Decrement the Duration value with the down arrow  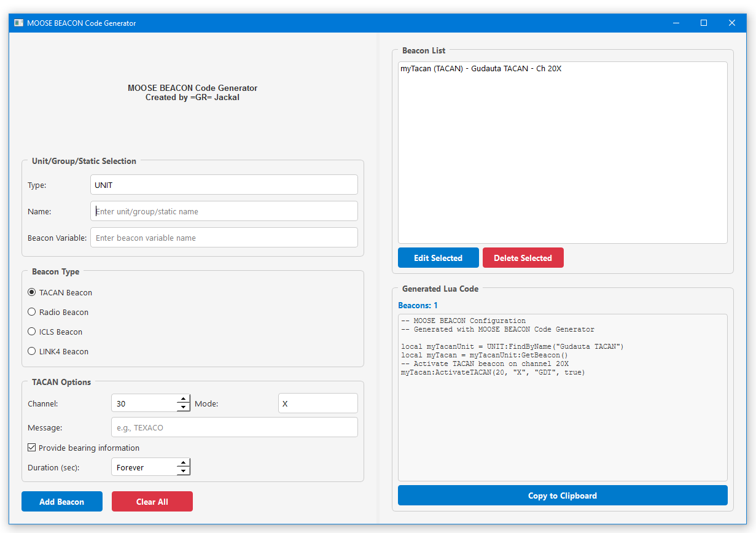pos(183,470)
